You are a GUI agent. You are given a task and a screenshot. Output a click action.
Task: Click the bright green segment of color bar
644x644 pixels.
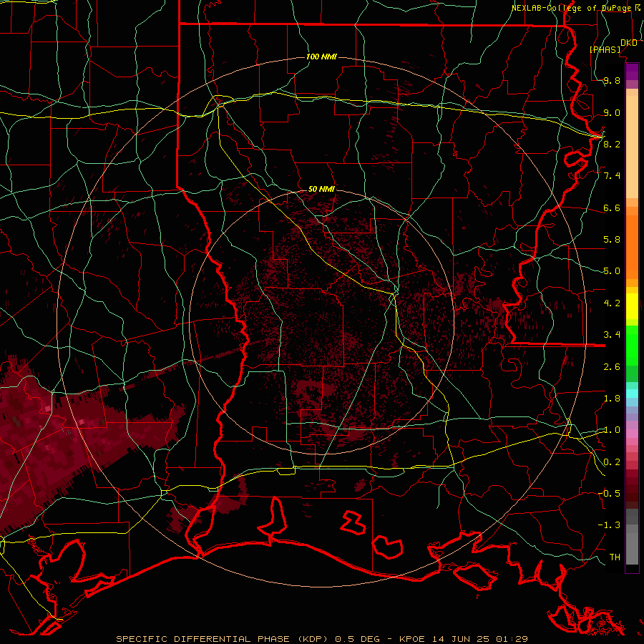point(632,346)
